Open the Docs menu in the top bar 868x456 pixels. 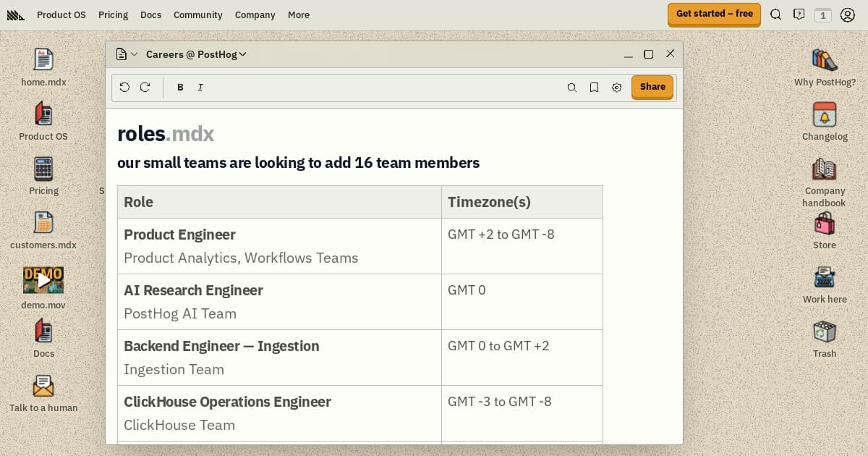click(151, 14)
